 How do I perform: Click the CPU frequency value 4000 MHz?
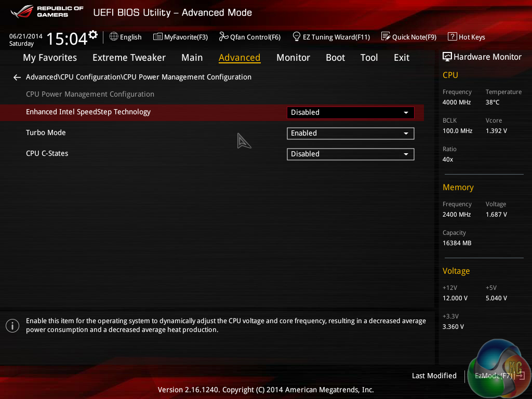click(457, 102)
